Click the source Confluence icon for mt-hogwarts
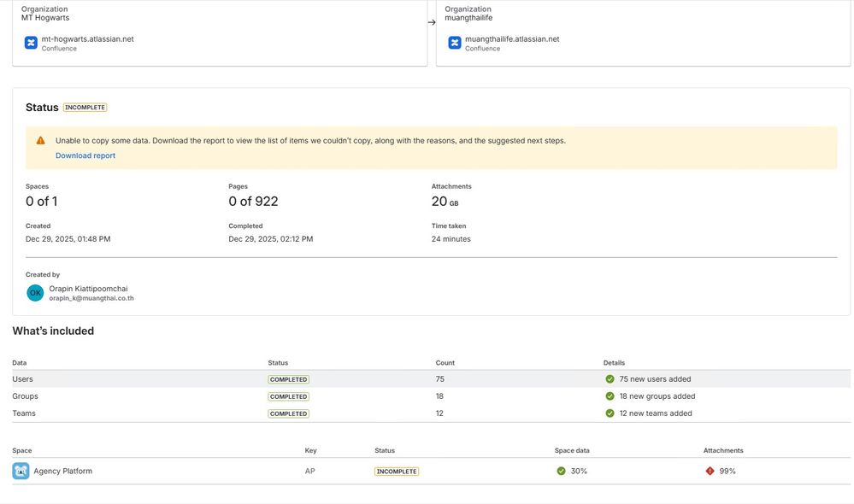 pos(31,43)
